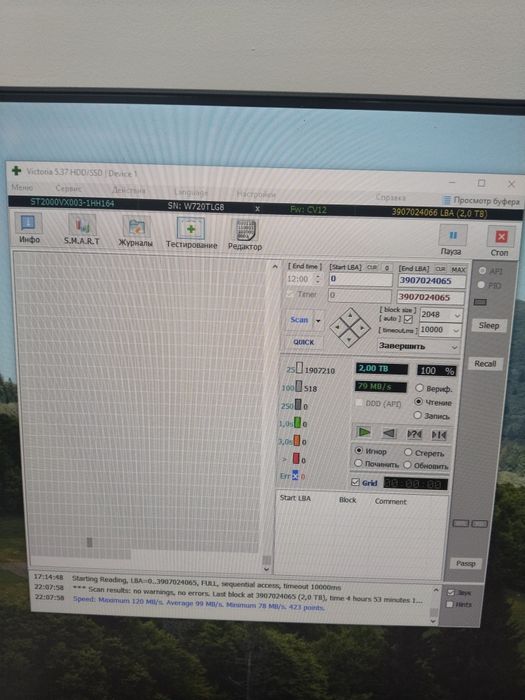Click the right arrow in the navigation diamond

tap(362, 328)
